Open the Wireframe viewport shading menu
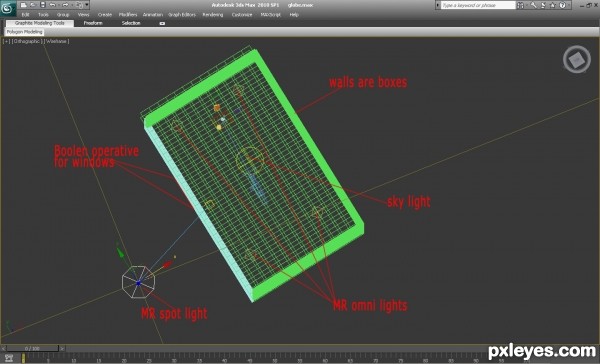 point(57,41)
